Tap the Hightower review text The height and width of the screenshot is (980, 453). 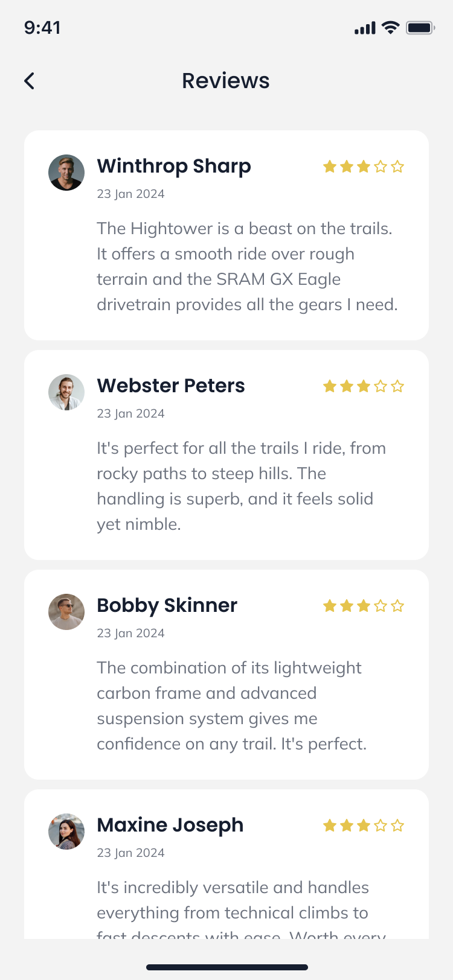[247, 266]
